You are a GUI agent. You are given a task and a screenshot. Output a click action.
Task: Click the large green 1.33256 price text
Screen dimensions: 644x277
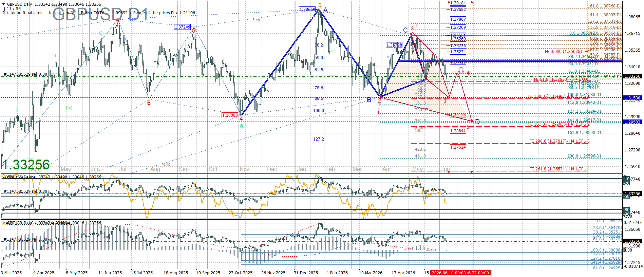(x=26, y=165)
